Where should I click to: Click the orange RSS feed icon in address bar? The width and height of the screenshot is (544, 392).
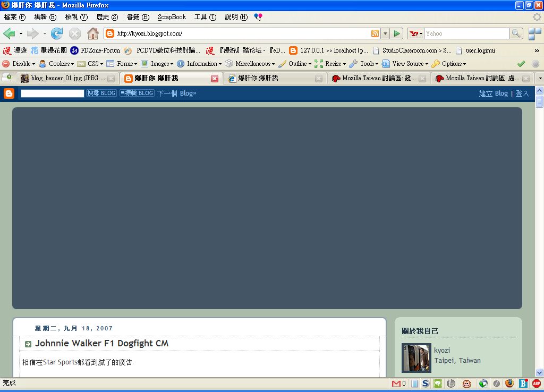pyautogui.click(x=375, y=33)
